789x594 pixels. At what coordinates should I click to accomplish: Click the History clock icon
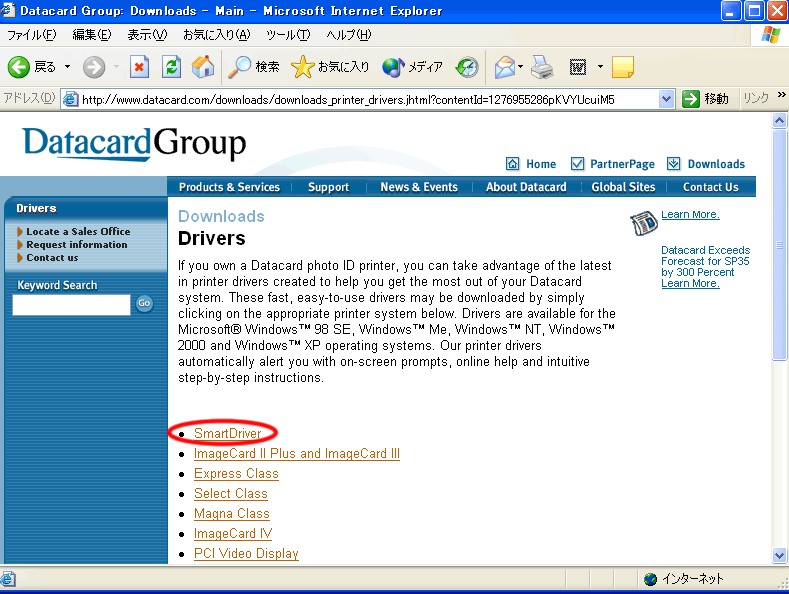pos(467,67)
